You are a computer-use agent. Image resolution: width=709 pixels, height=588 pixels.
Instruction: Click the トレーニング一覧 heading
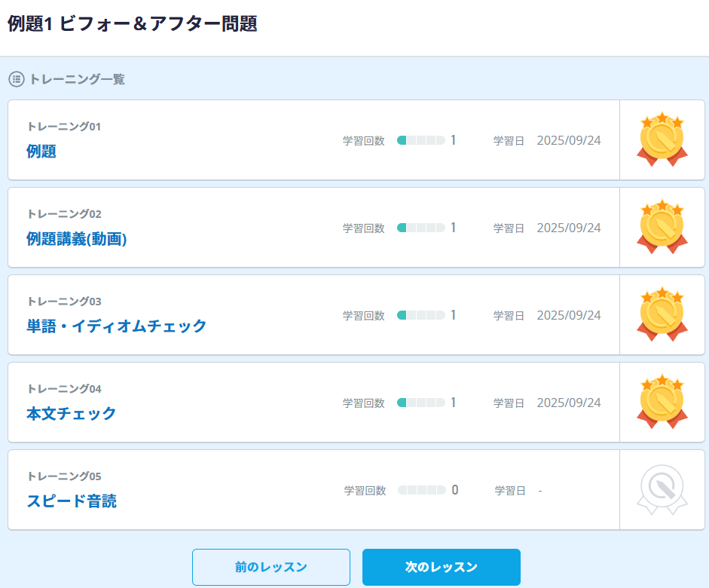pyautogui.click(x=77, y=79)
